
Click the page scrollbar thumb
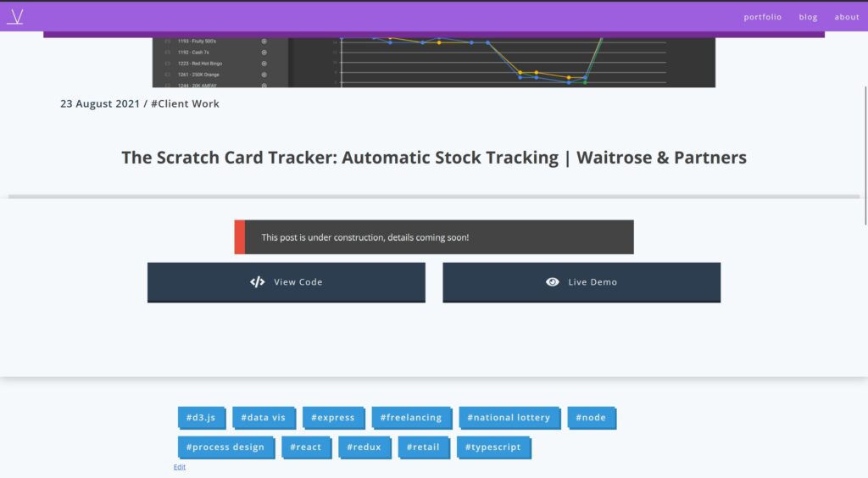(x=865, y=155)
